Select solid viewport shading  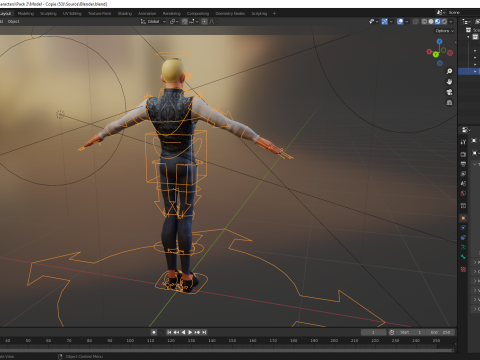[431, 22]
